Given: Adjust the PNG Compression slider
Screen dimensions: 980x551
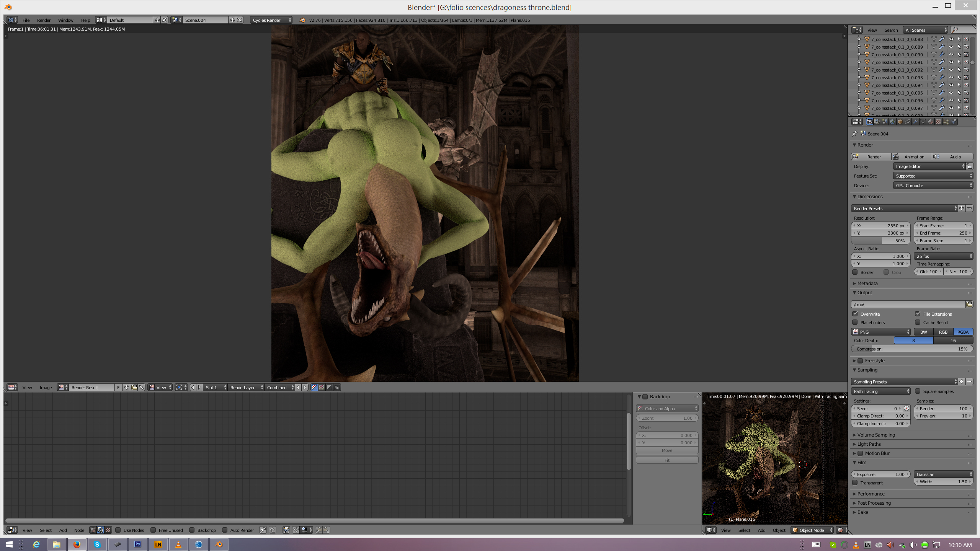Looking at the screenshot, I should pyautogui.click(x=911, y=349).
